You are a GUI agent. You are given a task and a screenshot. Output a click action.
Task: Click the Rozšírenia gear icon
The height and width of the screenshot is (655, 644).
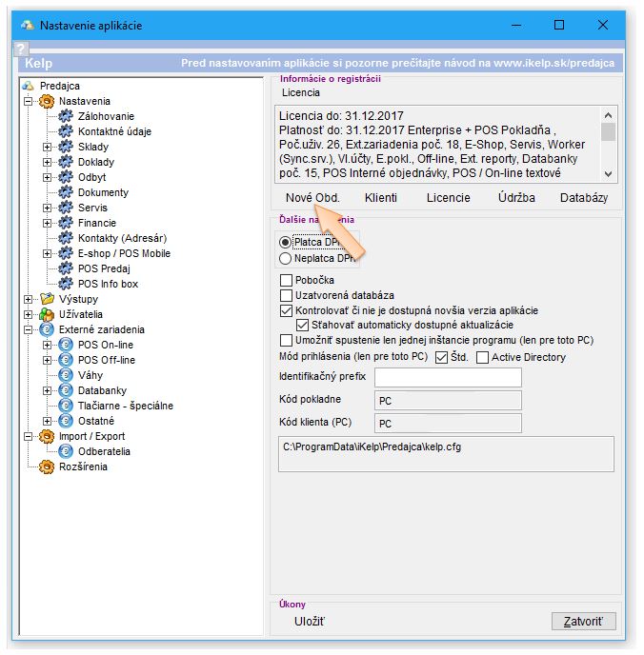(47, 466)
